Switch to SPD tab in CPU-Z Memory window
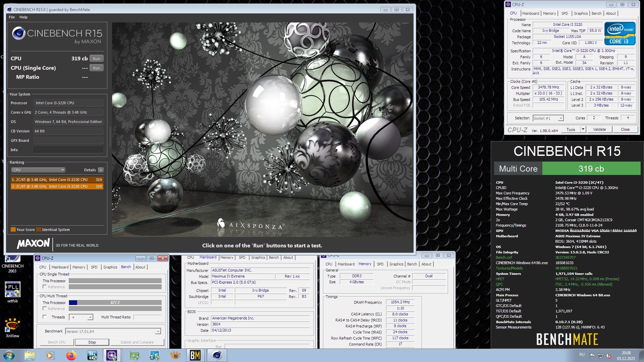The image size is (644, 362). click(380, 264)
